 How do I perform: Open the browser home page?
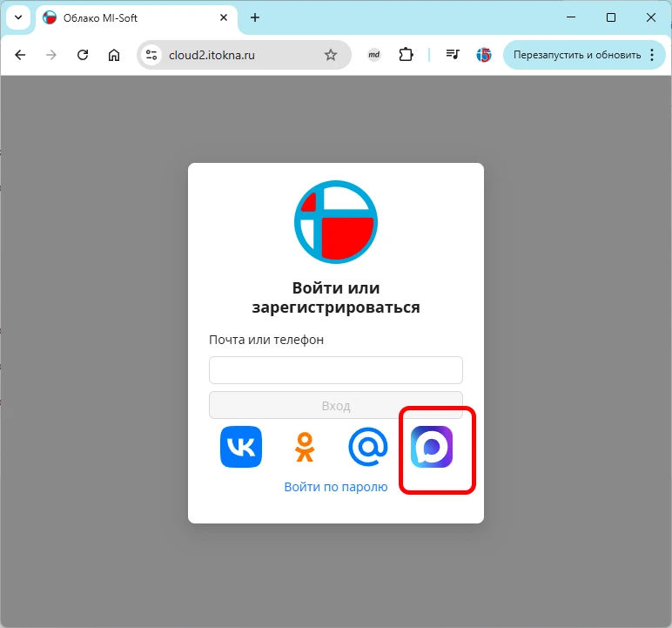click(113, 55)
